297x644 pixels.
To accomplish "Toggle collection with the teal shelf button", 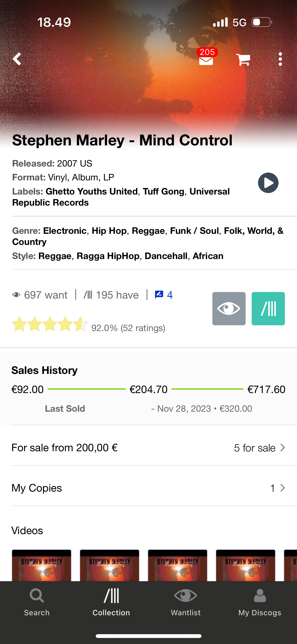I will click(268, 308).
